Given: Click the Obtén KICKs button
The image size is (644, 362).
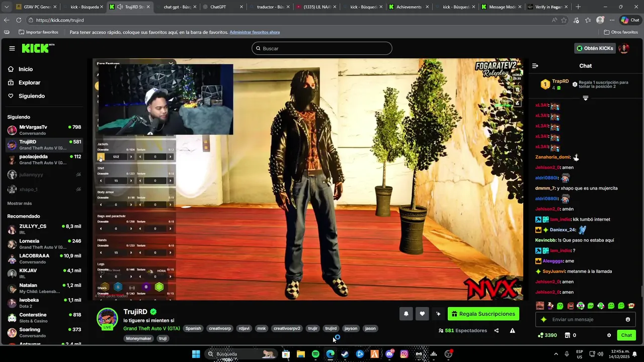Looking at the screenshot, I should pos(595,48).
